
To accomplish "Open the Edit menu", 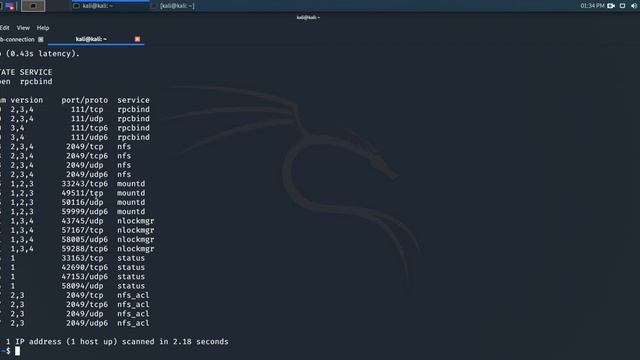I will point(4,28).
